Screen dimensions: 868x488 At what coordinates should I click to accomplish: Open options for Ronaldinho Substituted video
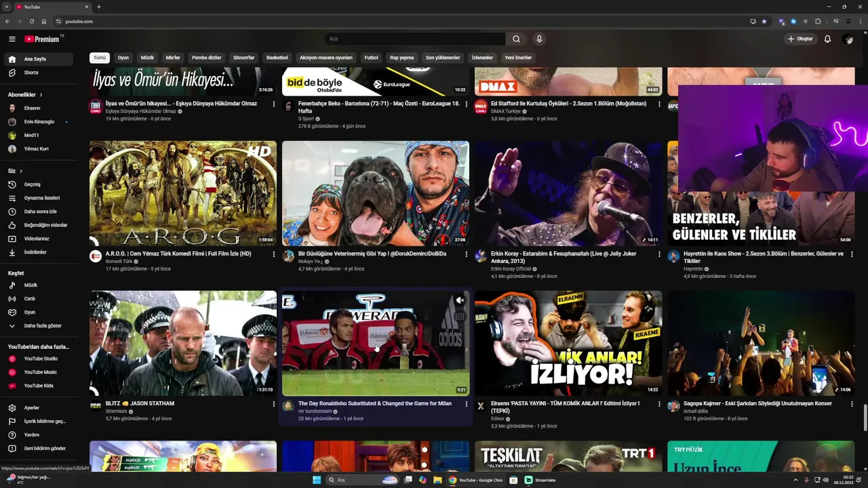tap(466, 404)
